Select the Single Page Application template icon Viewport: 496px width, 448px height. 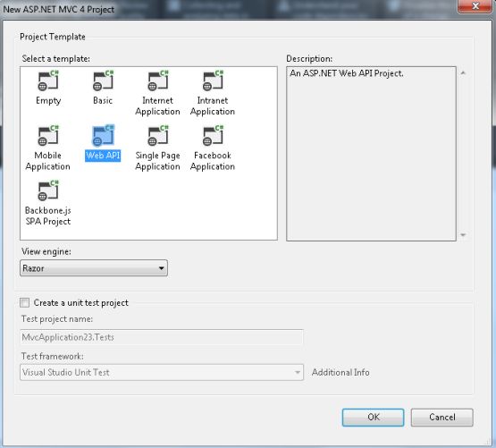[158, 136]
